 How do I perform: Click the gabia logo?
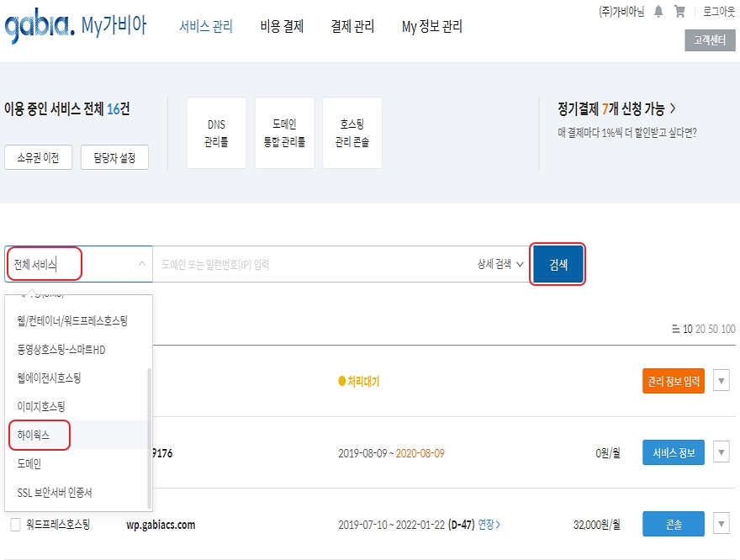click(x=39, y=27)
